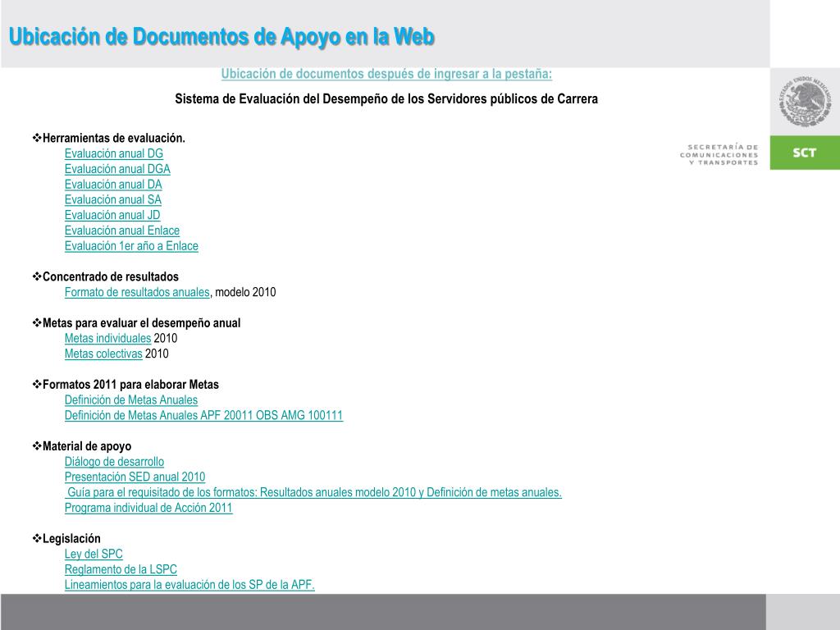Open Evaluación 1er año a Enlace link

pos(131,246)
